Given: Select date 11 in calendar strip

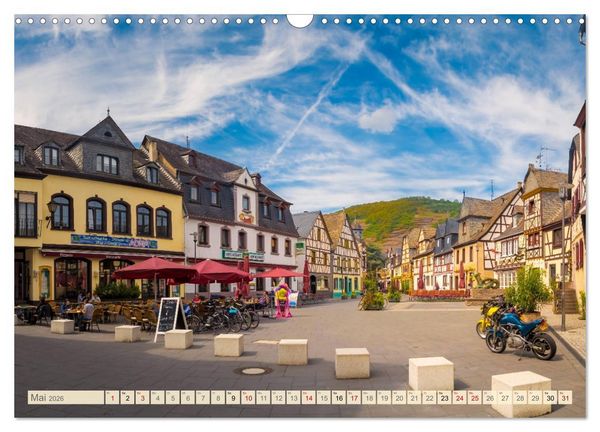Looking at the screenshot, I should [x=263, y=398].
